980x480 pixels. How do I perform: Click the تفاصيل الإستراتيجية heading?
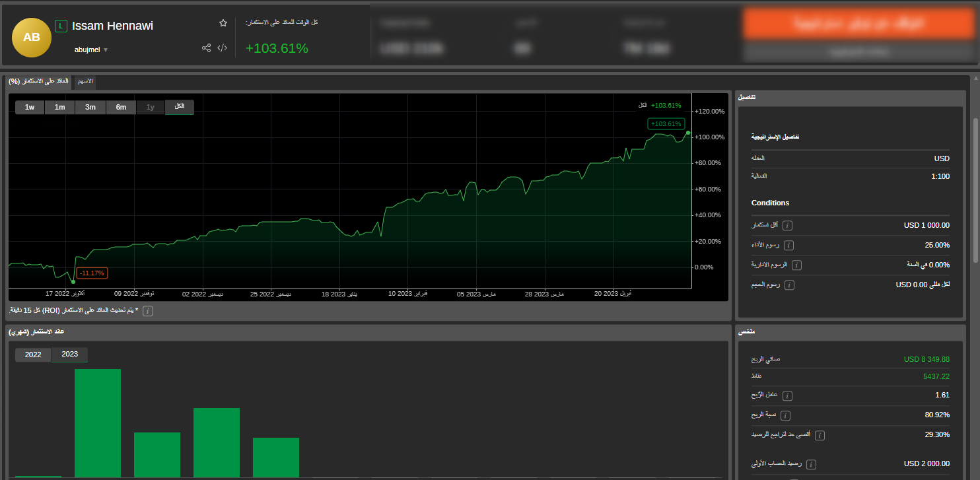(x=775, y=137)
